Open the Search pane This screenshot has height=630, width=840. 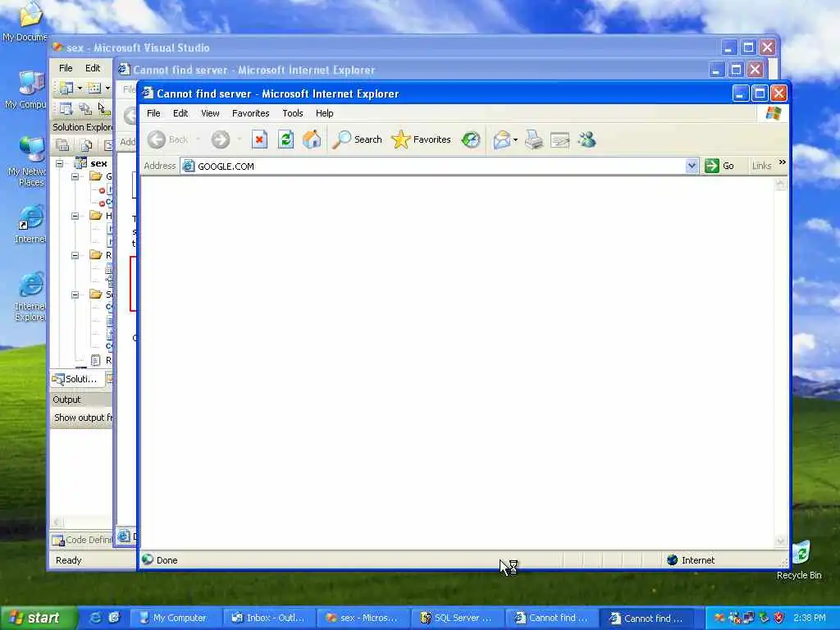click(357, 139)
